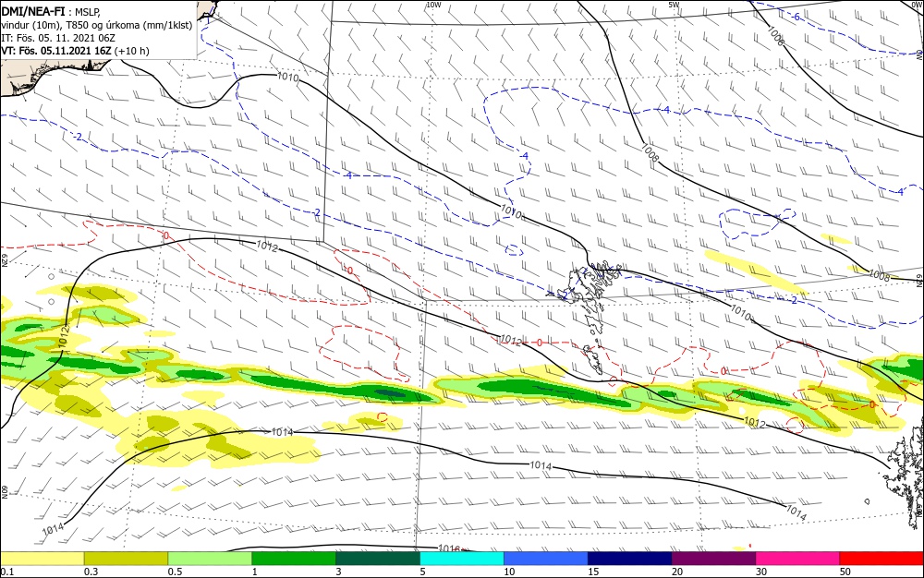
Task: Select the green 1–3 legend color block
Action: pos(294,559)
